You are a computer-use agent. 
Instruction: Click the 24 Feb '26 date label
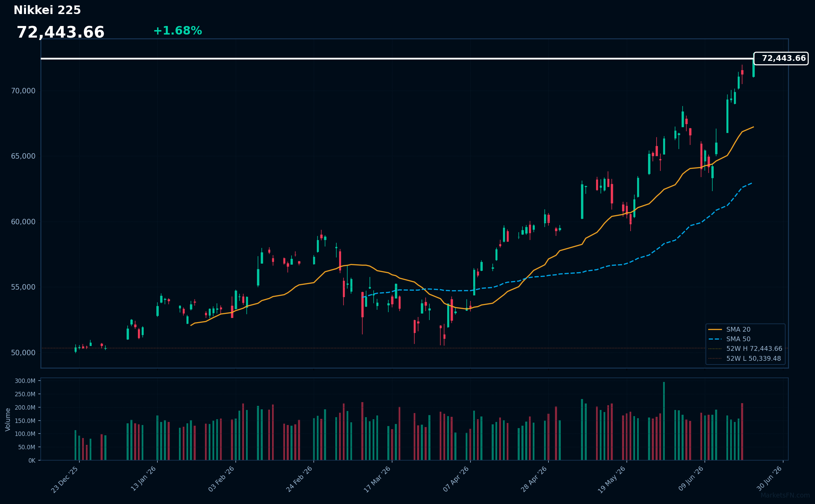(299, 479)
